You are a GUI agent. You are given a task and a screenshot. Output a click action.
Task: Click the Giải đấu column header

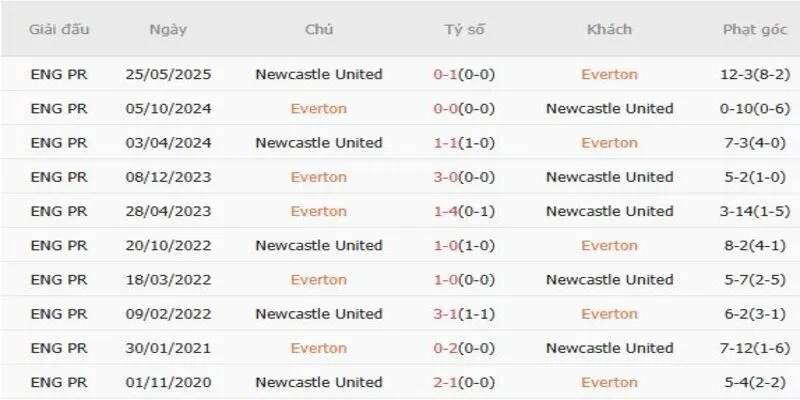pos(59,30)
